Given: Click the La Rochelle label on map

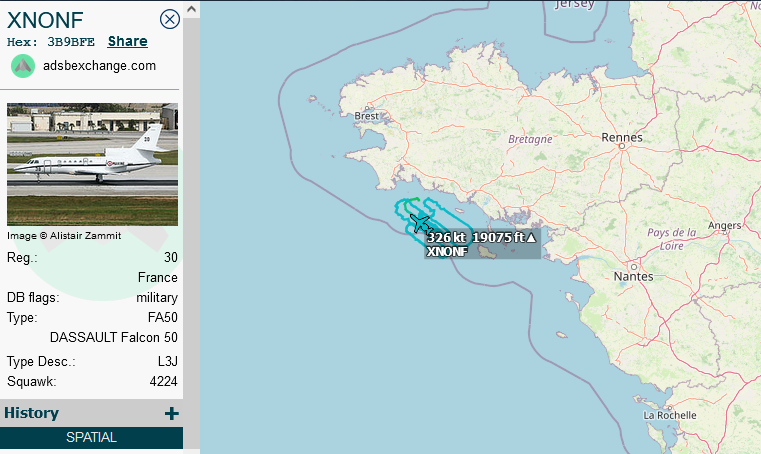Looking at the screenshot, I should coord(670,416).
